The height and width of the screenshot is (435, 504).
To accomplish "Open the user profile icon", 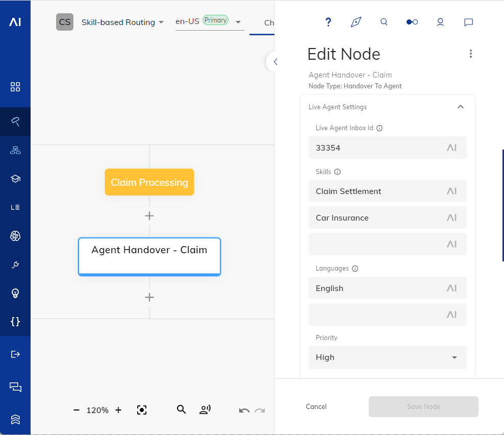I will (x=440, y=22).
